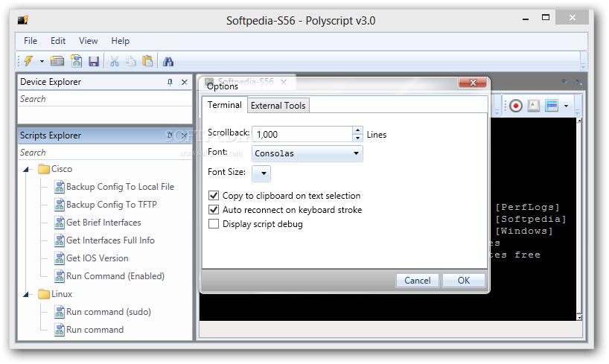Minimize the Polyscript window
The width and height of the screenshot is (609, 364).
click(526, 19)
